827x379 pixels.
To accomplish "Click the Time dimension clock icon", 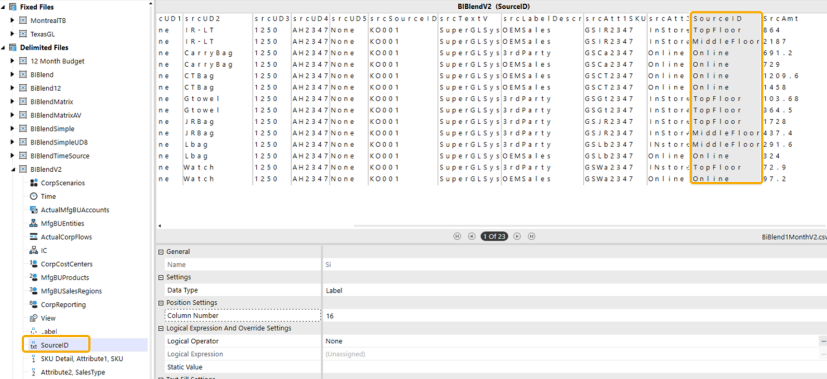I will pos(34,196).
